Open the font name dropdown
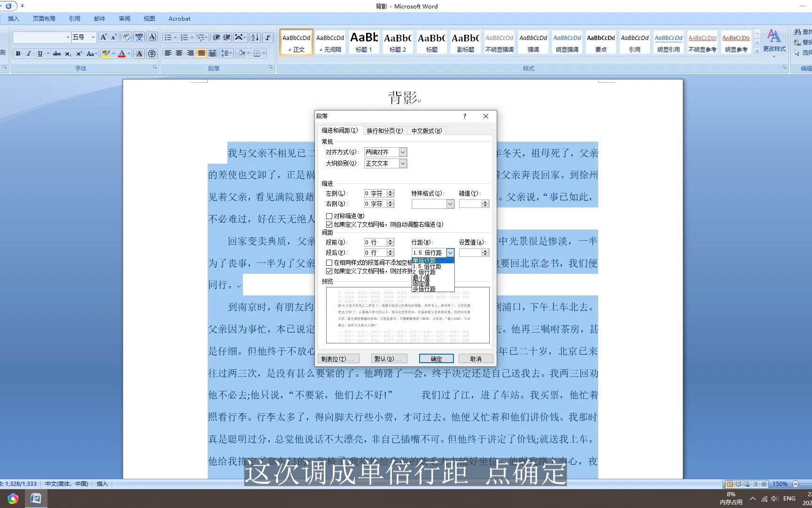This screenshot has height=508, width=812. pyautogui.click(x=68, y=37)
